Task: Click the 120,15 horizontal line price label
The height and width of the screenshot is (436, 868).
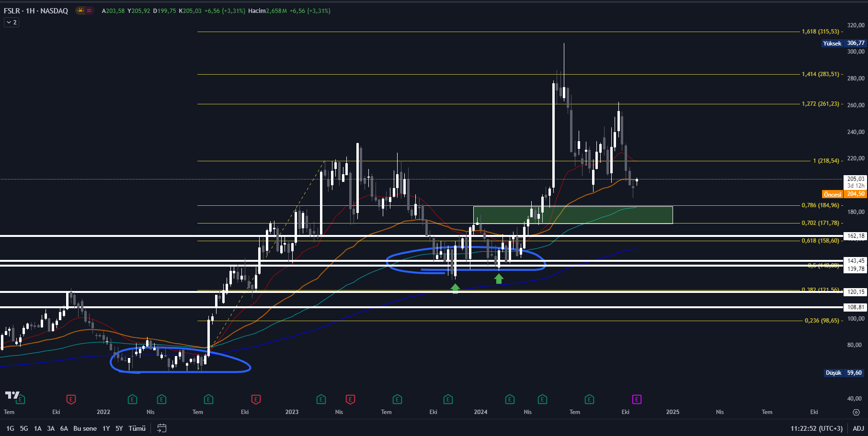Action: (x=856, y=292)
